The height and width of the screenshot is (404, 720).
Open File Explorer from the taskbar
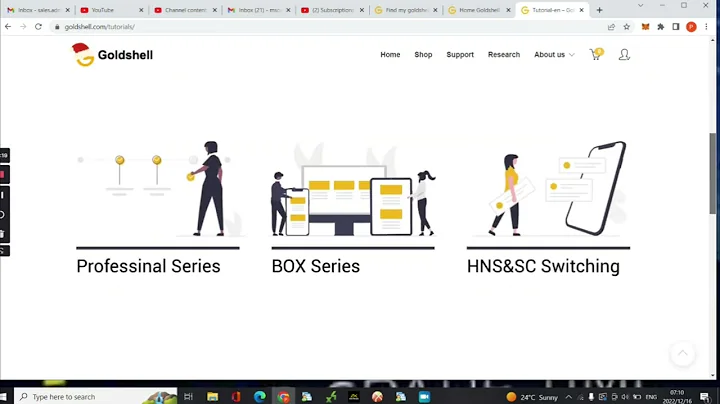click(212, 397)
